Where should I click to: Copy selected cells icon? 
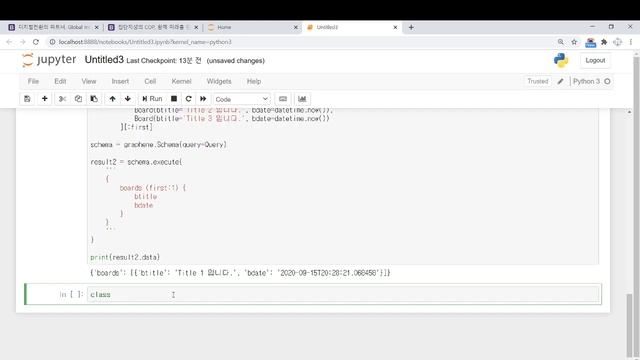pos(78,99)
